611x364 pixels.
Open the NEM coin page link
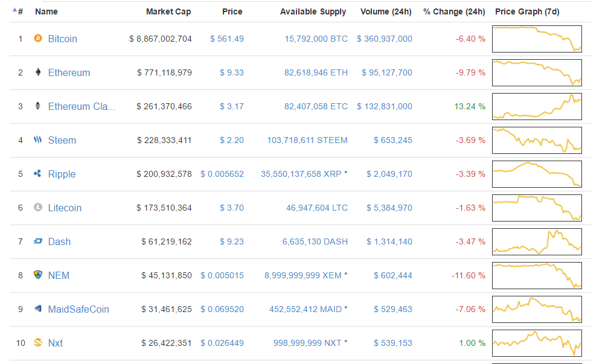tap(59, 275)
